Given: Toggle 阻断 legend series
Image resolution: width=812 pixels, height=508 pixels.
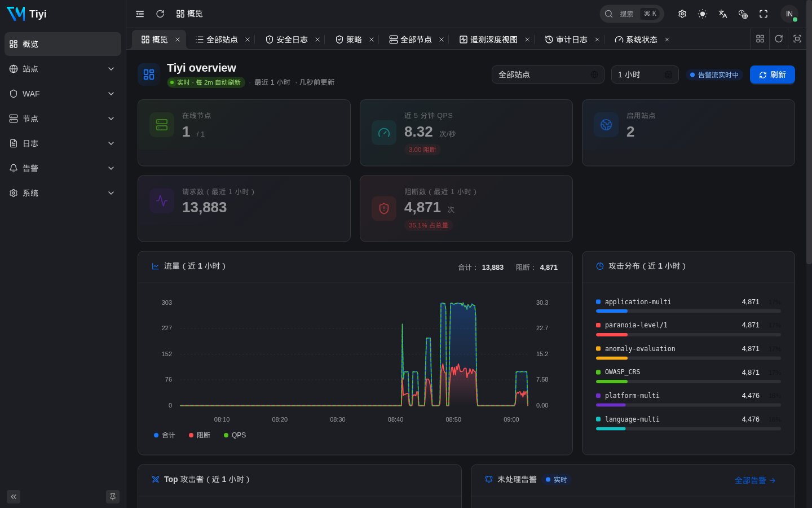Looking at the screenshot, I should (200, 435).
